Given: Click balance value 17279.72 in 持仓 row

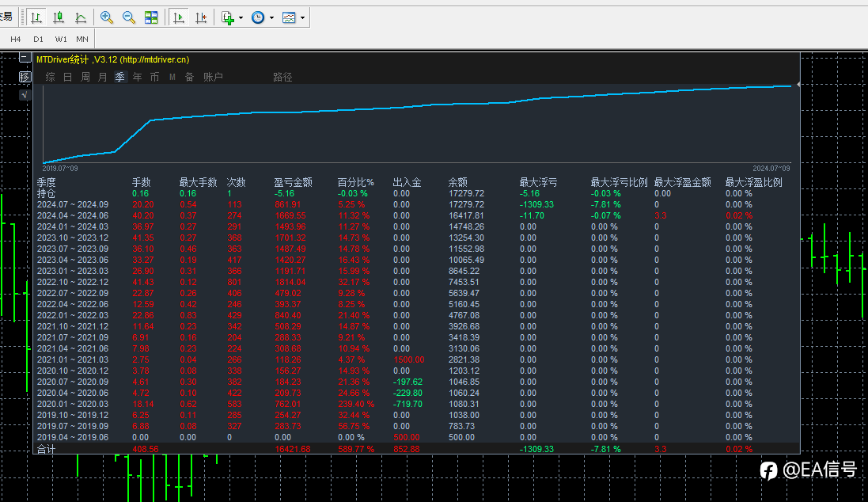Looking at the screenshot, I should point(466,193).
